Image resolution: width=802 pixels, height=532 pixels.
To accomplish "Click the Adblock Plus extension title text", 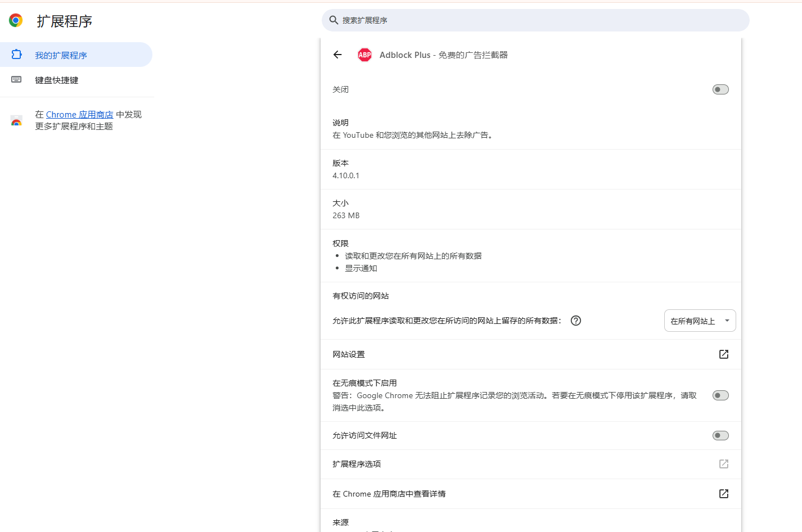I will tap(444, 55).
